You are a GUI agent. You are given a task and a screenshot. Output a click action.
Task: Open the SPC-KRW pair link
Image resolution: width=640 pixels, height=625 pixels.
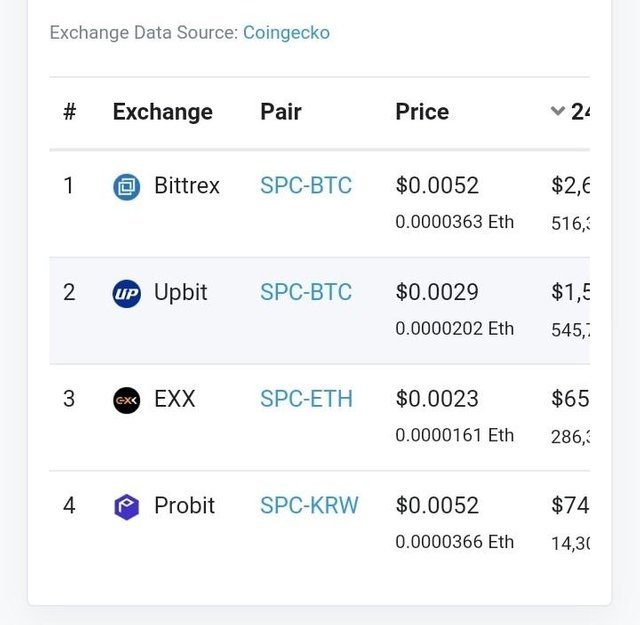pyautogui.click(x=309, y=505)
